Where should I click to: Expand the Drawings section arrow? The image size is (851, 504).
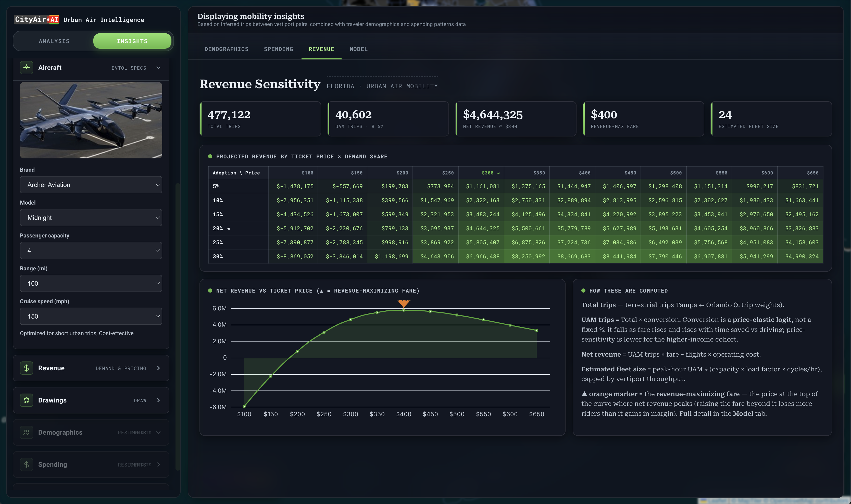[x=159, y=400]
